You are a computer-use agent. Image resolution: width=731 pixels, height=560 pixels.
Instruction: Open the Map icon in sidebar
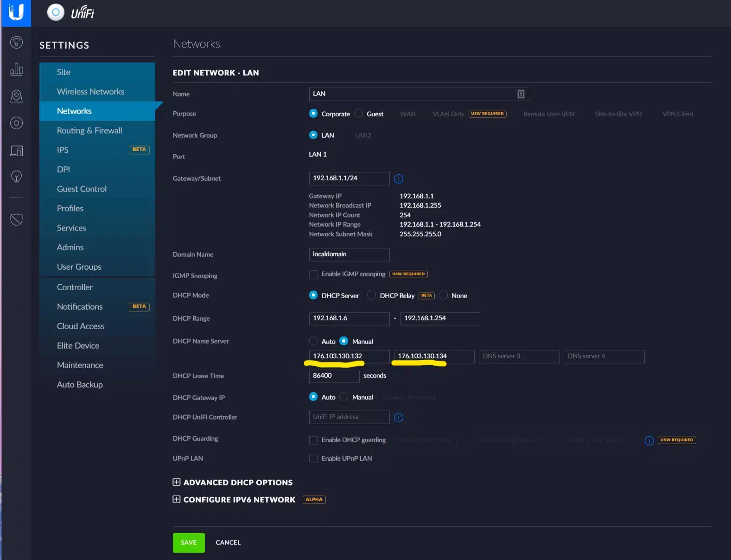click(x=16, y=96)
